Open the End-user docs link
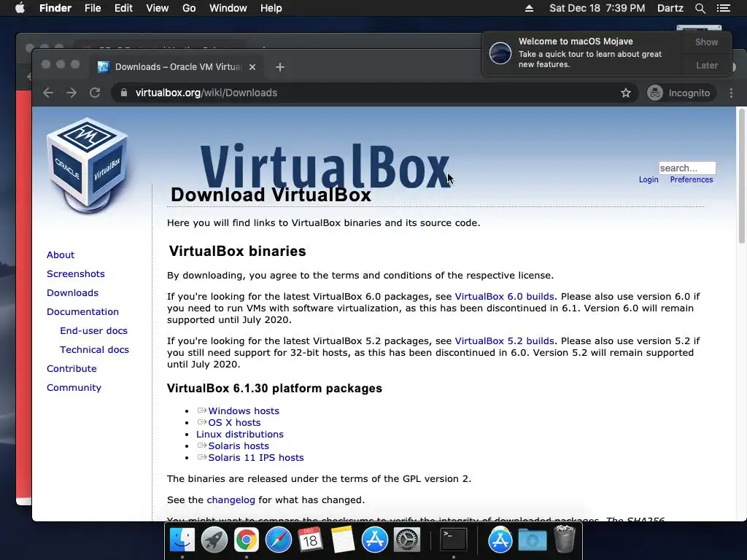 pos(94,330)
